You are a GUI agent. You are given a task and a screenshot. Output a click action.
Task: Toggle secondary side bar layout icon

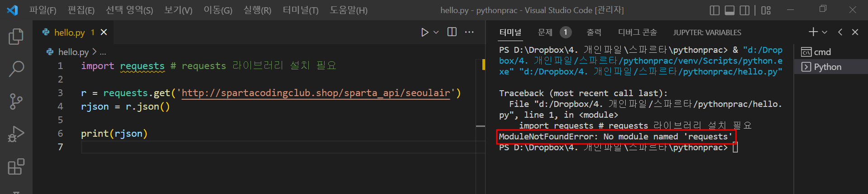pyautogui.click(x=745, y=10)
